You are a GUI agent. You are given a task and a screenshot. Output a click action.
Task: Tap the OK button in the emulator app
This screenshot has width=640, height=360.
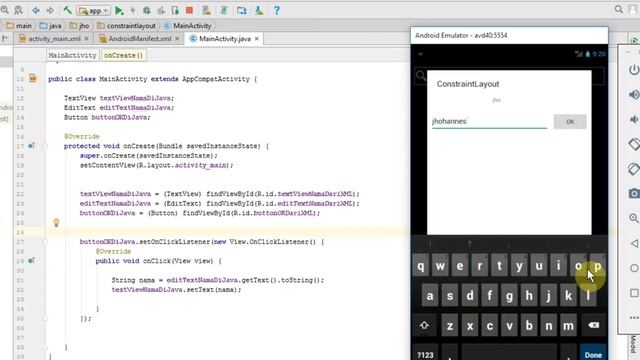point(570,122)
